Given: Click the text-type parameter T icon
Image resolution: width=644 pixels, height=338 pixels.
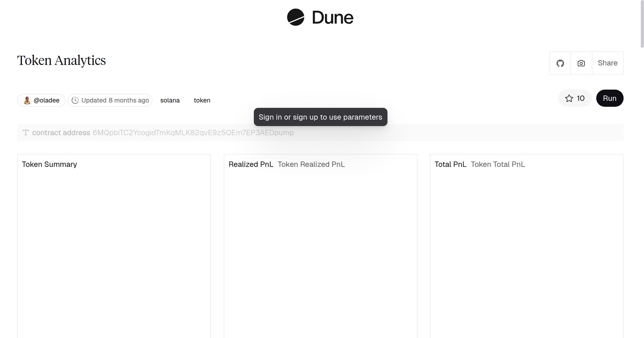Looking at the screenshot, I should click(x=26, y=133).
